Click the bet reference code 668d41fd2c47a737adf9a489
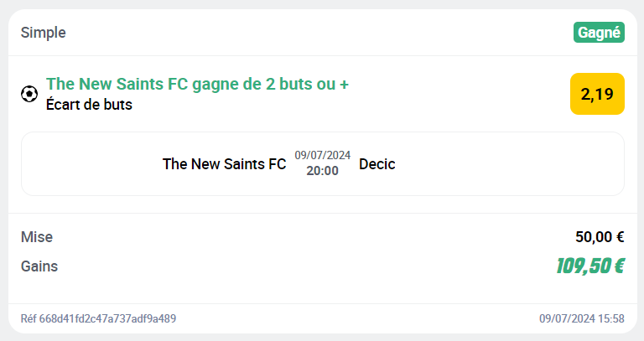 click(107, 319)
